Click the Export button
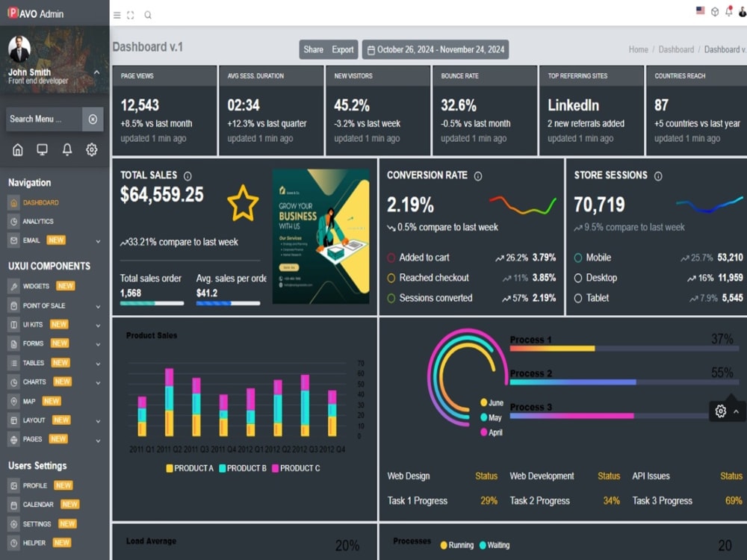Image resolution: width=747 pixels, height=560 pixels. (343, 49)
